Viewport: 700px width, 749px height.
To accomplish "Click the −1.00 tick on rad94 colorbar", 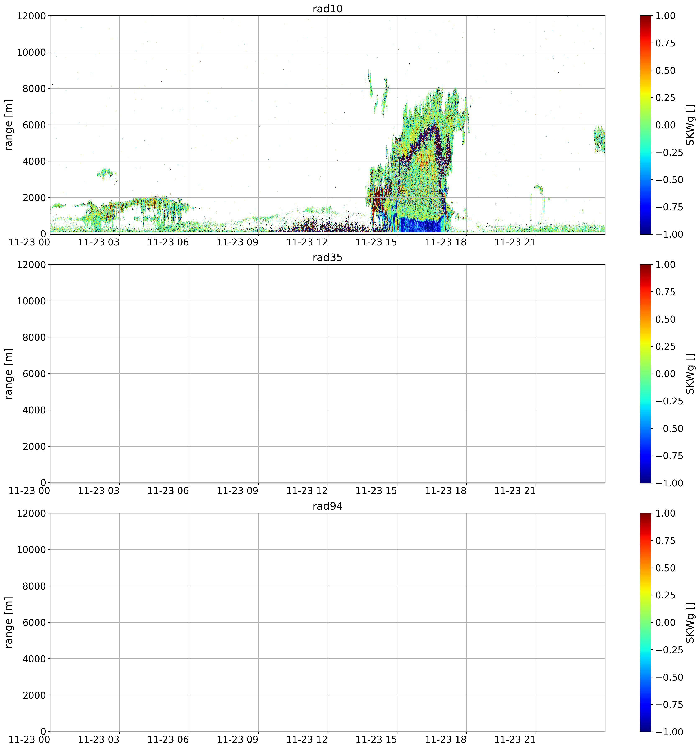I will [x=669, y=732].
